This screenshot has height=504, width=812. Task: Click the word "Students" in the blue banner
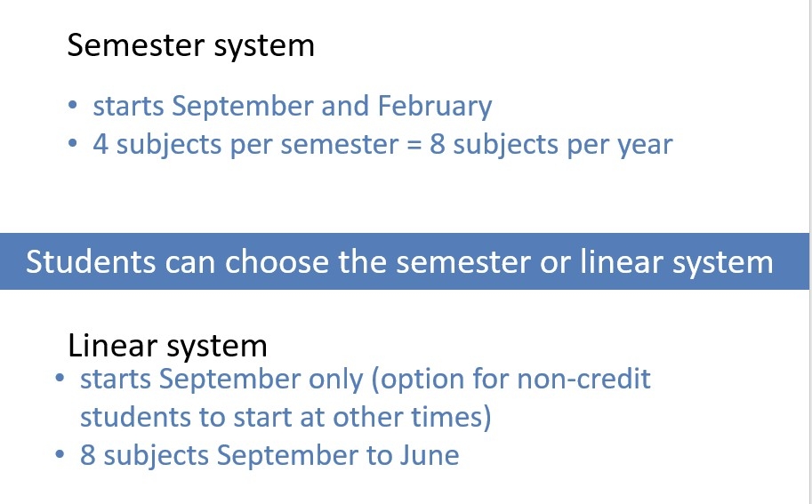click(91, 261)
